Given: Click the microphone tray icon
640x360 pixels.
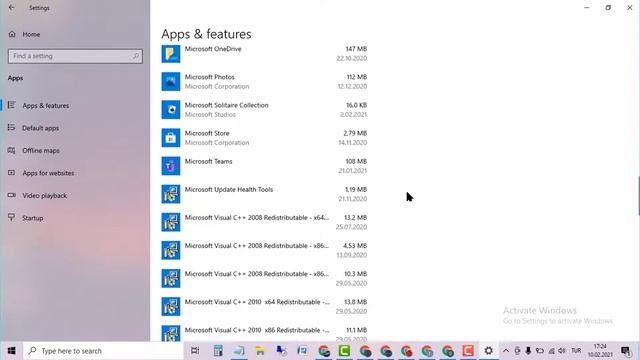Looking at the screenshot, I should [x=528, y=351].
